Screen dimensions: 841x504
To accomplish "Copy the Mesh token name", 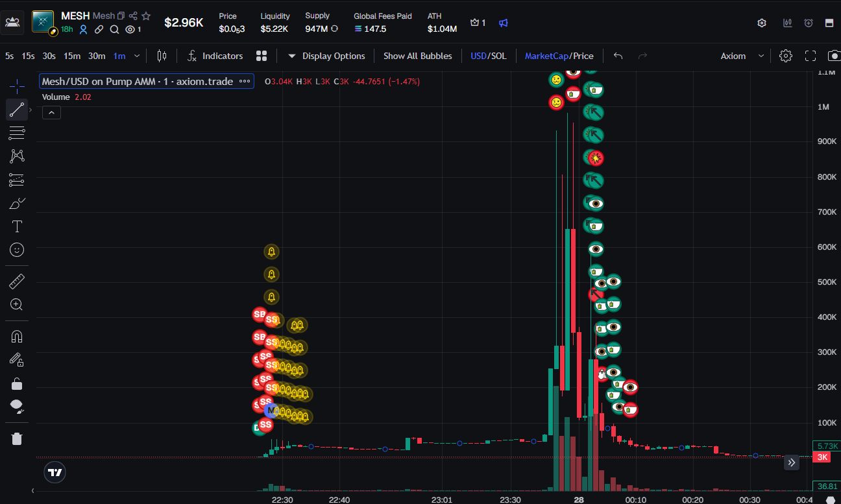I will pyautogui.click(x=121, y=16).
